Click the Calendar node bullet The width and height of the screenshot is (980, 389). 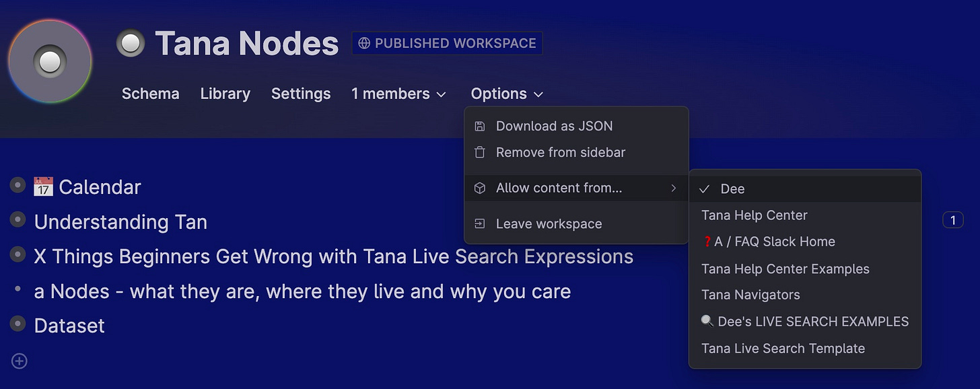[x=18, y=185]
